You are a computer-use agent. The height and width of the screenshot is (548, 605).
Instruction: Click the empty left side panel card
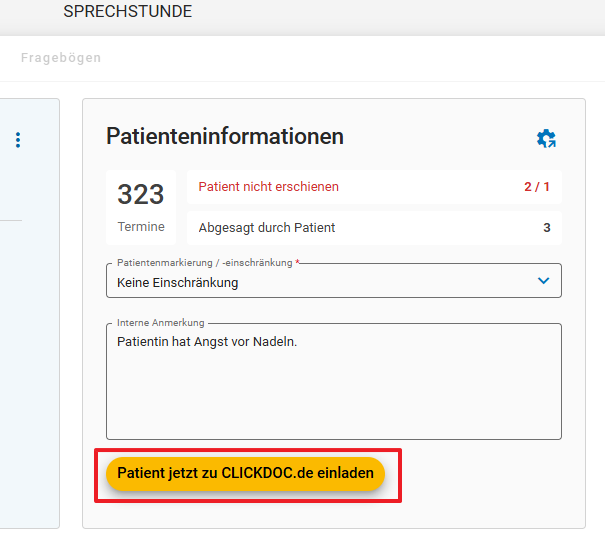coord(29,350)
